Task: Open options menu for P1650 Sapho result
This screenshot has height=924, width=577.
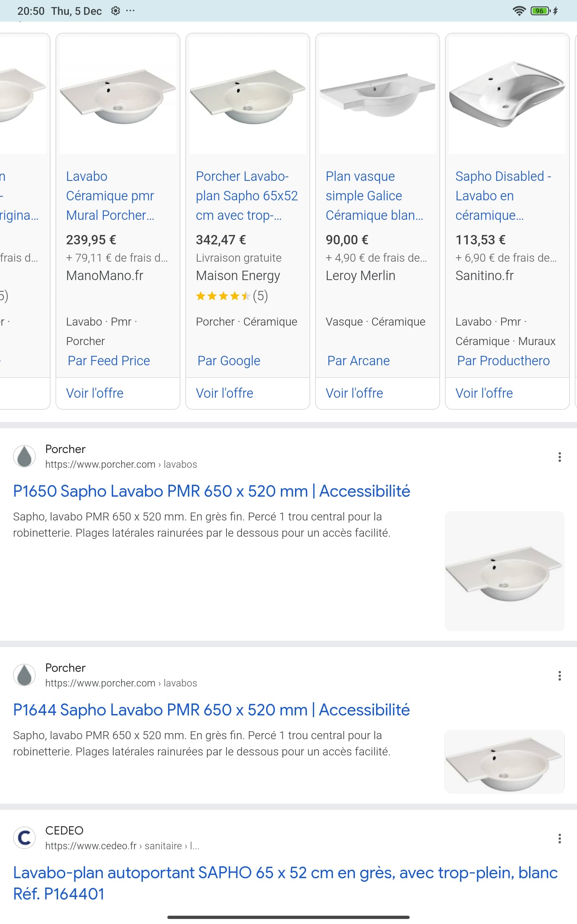Action: coord(559,457)
